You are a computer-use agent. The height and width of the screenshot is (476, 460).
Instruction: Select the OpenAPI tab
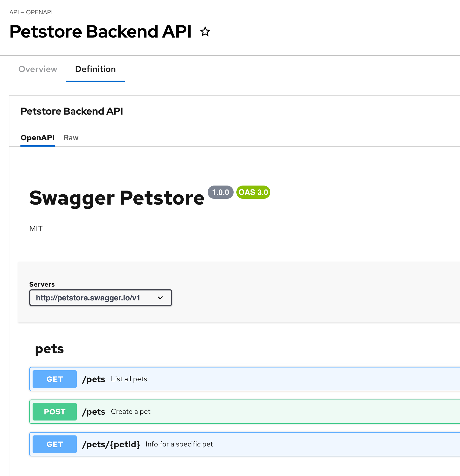[38, 137]
